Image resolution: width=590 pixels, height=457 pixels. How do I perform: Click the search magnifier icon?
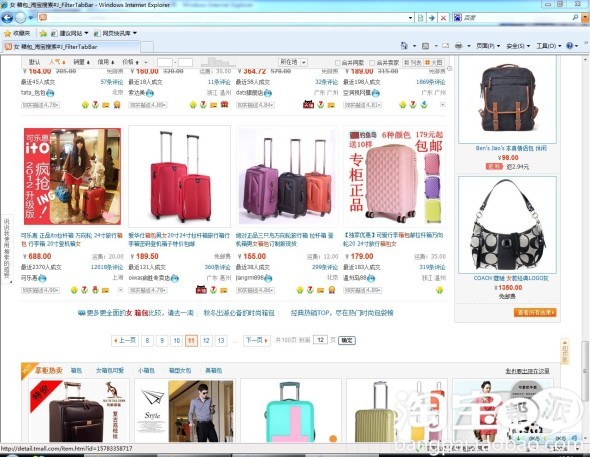575,17
